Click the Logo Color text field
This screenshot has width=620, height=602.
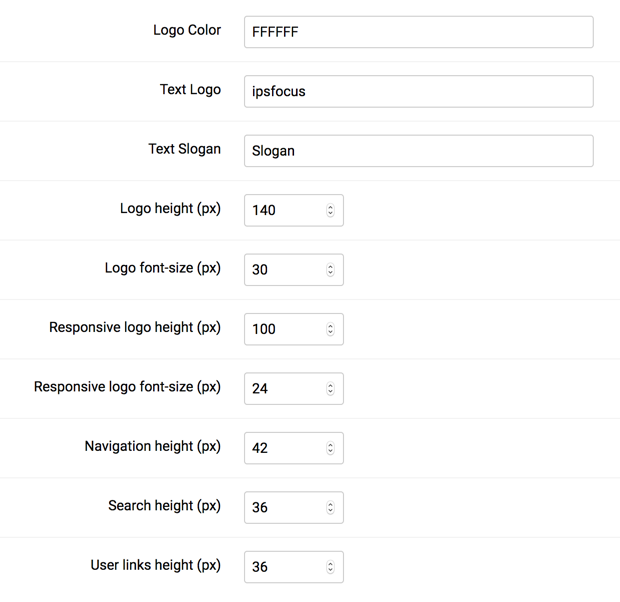click(418, 32)
